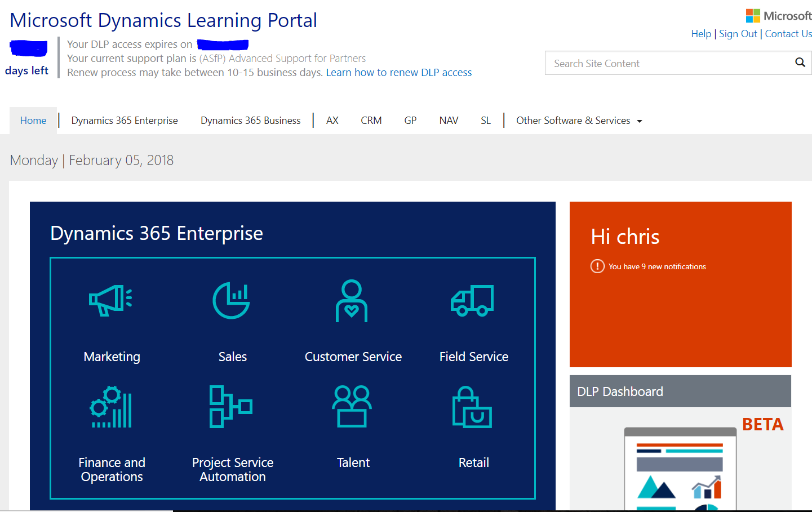Image resolution: width=812 pixels, height=512 pixels.
Task: Select the Talent people icon
Action: (x=352, y=407)
